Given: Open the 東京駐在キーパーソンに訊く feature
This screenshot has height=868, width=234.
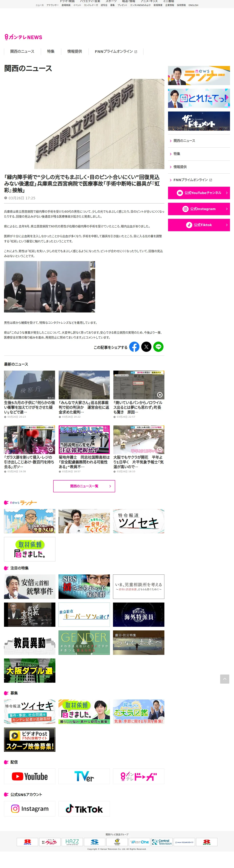Looking at the screenshot, I should tap(84, 615).
